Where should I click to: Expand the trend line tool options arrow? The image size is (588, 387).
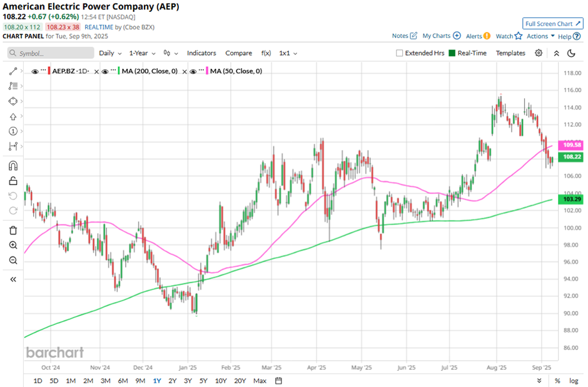click(x=22, y=71)
